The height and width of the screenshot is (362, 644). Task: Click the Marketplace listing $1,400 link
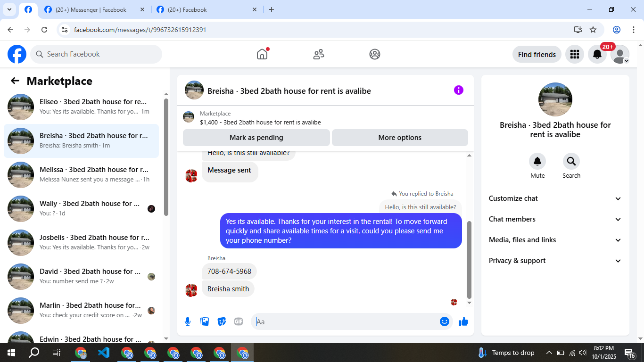[x=260, y=122]
